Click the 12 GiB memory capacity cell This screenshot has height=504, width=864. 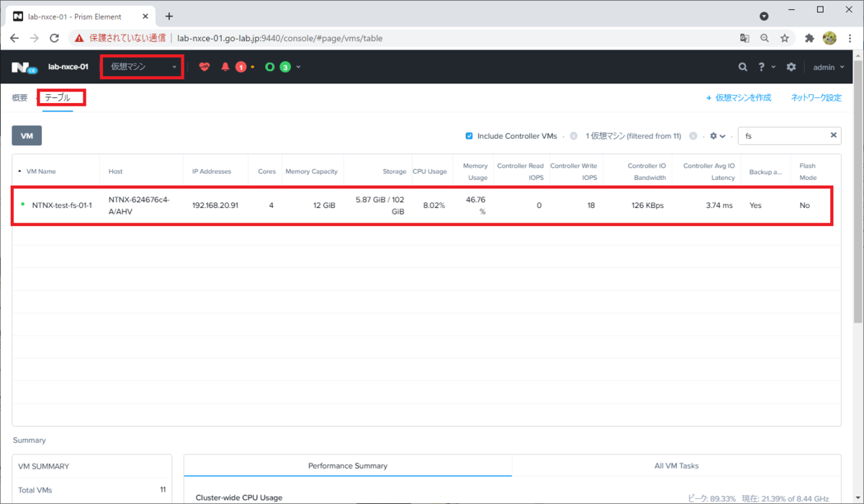(323, 205)
